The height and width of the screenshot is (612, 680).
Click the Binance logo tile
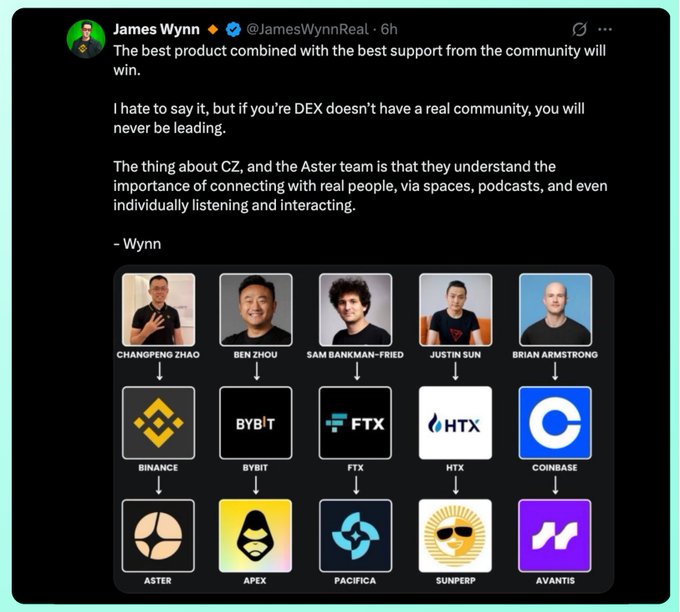pyautogui.click(x=158, y=423)
